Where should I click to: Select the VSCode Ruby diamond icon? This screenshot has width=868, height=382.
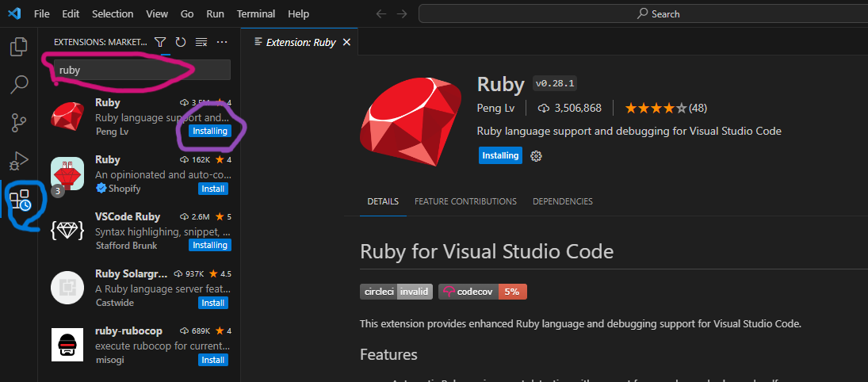(67, 231)
